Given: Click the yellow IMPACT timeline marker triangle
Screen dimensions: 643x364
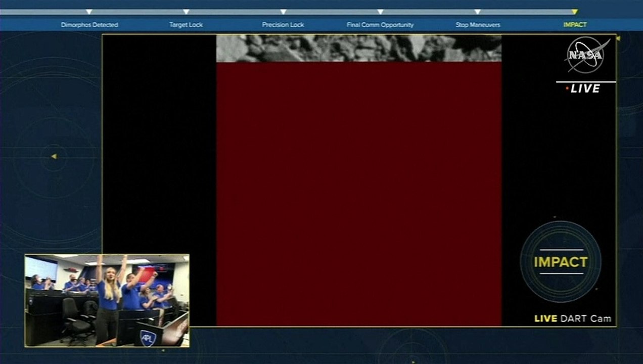Looking at the screenshot, I should (x=575, y=12).
